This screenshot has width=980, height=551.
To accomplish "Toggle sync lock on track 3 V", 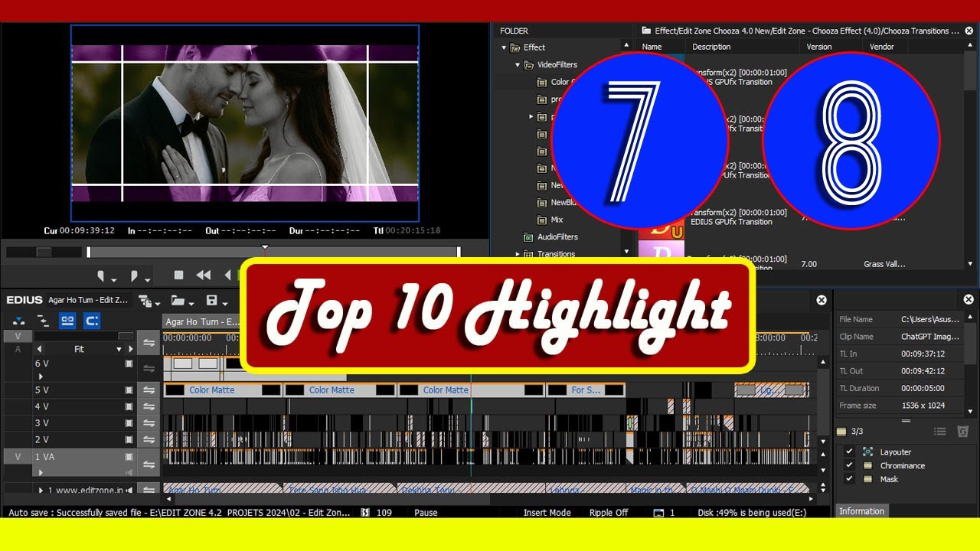I will click(x=149, y=423).
